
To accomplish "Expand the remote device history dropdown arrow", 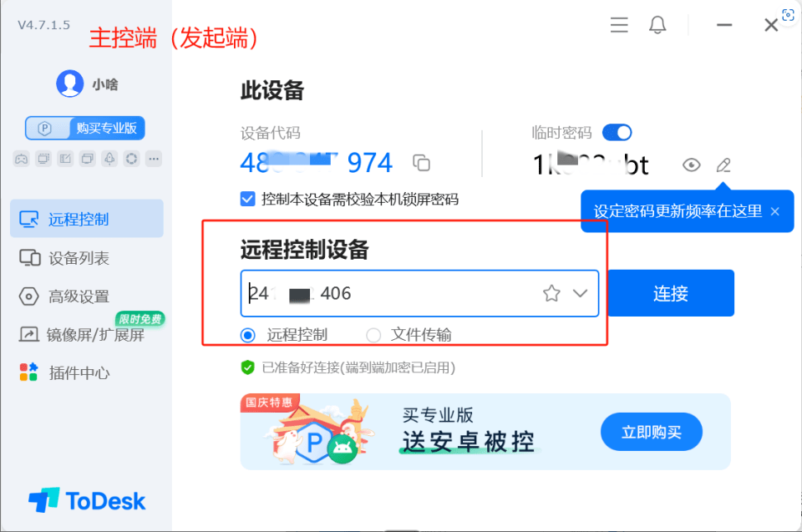I will [580, 293].
